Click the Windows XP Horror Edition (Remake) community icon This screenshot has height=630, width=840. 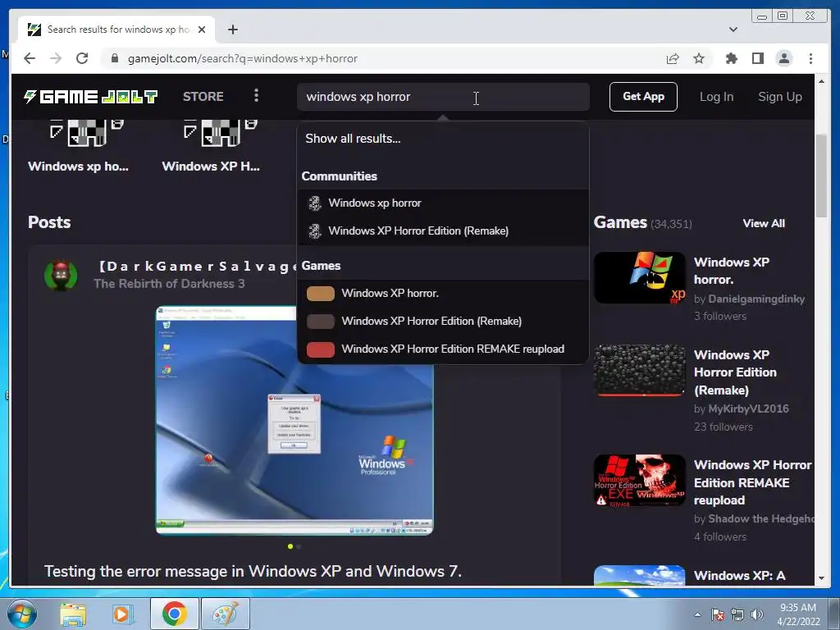[x=314, y=231]
